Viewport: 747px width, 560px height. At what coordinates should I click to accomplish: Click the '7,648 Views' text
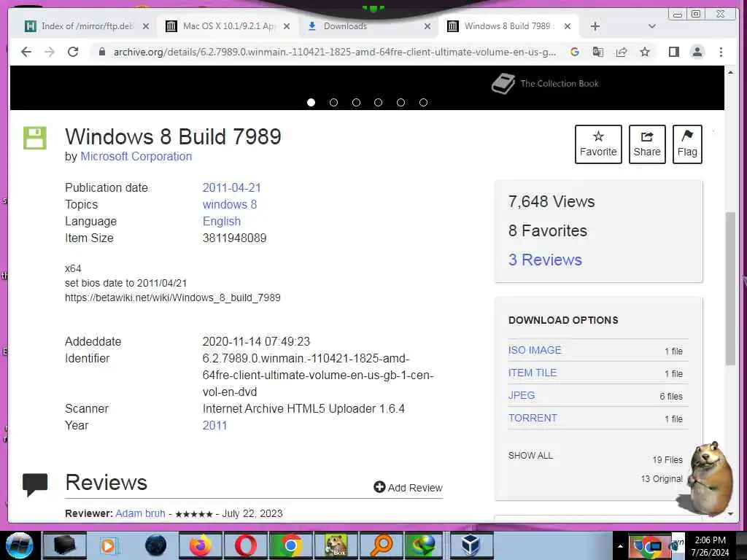pos(551,201)
